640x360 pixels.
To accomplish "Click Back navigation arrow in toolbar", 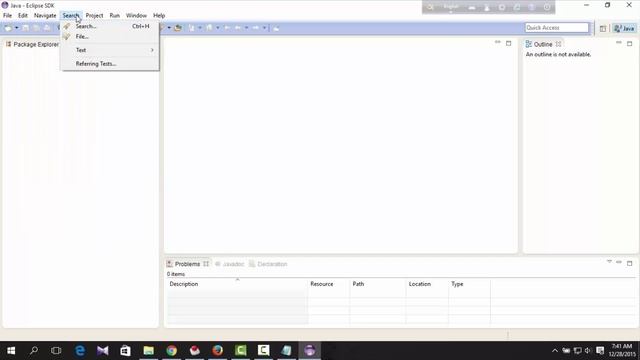I will pos(238,28).
